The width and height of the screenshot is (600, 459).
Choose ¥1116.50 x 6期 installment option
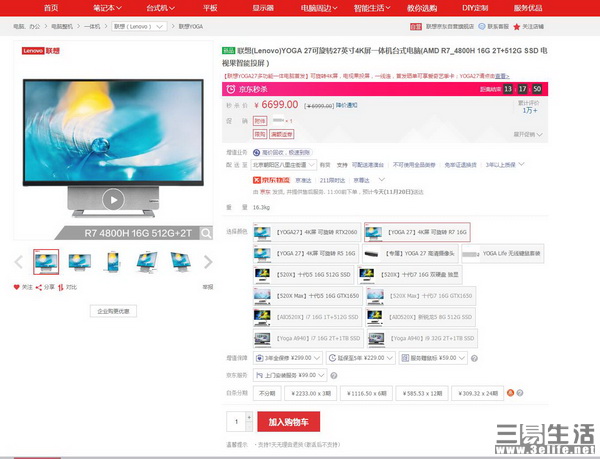pyautogui.click(x=367, y=393)
